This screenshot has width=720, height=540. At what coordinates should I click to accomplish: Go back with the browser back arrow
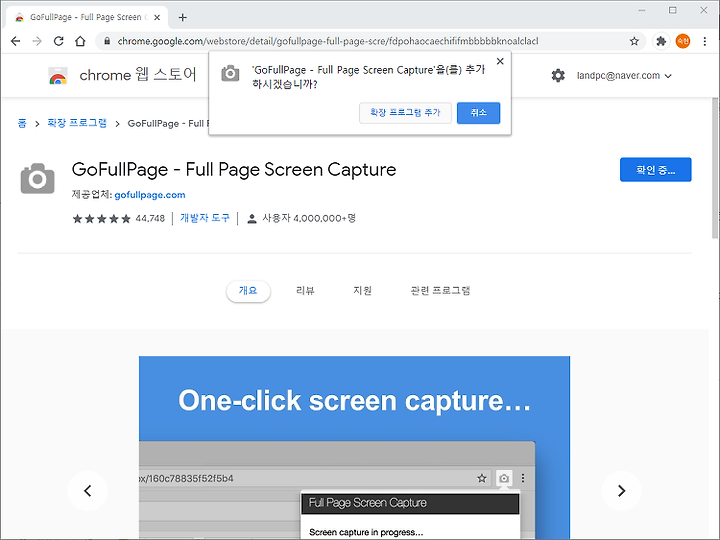(16, 41)
